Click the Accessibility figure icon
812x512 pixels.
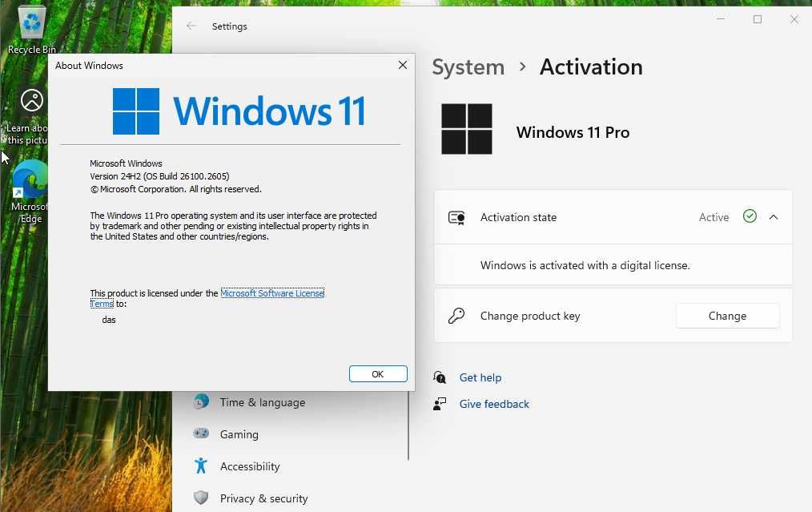pyautogui.click(x=201, y=466)
